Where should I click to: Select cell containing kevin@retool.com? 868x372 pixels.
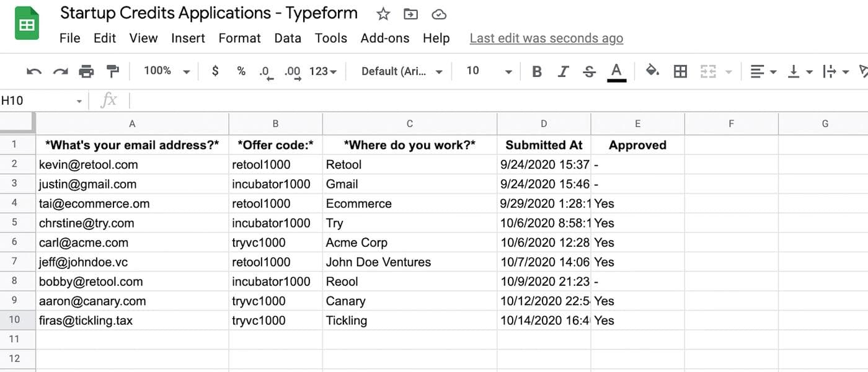[132, 165]
